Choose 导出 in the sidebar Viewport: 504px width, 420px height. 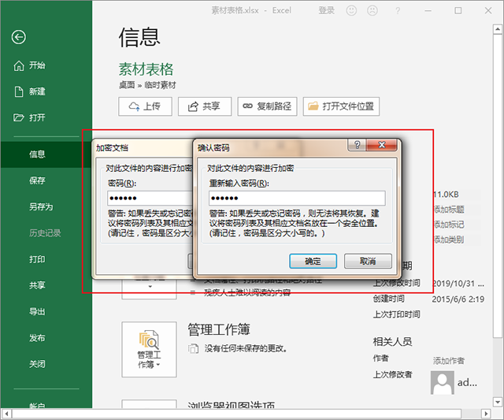coord(37,311)
